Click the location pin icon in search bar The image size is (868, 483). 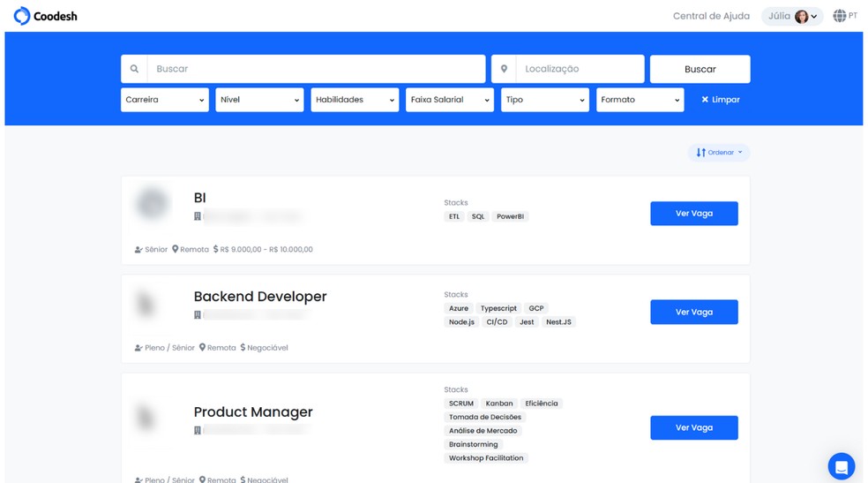point(504,69)
